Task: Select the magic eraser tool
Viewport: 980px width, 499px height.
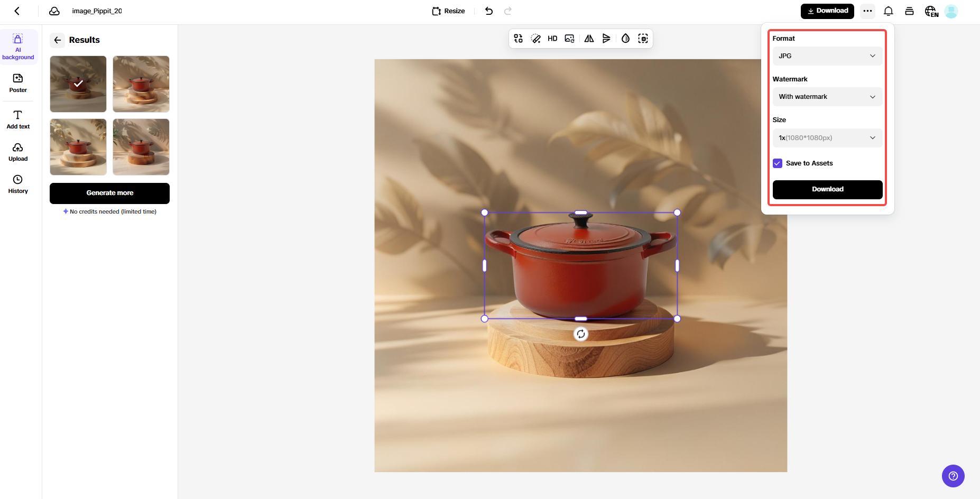Action: coord(535,39)
